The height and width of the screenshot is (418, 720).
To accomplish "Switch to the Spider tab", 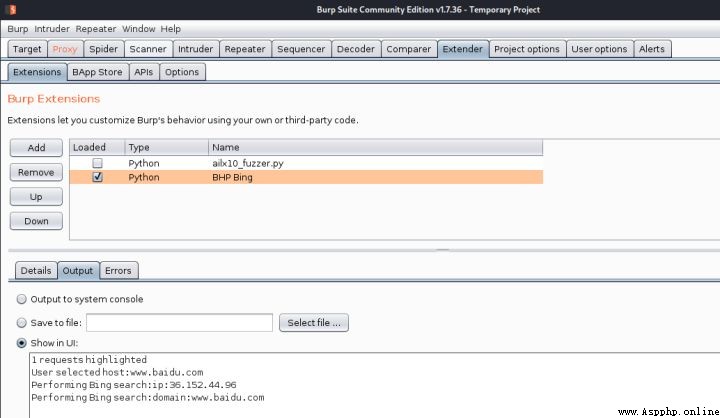I will [x=103, y=49].
